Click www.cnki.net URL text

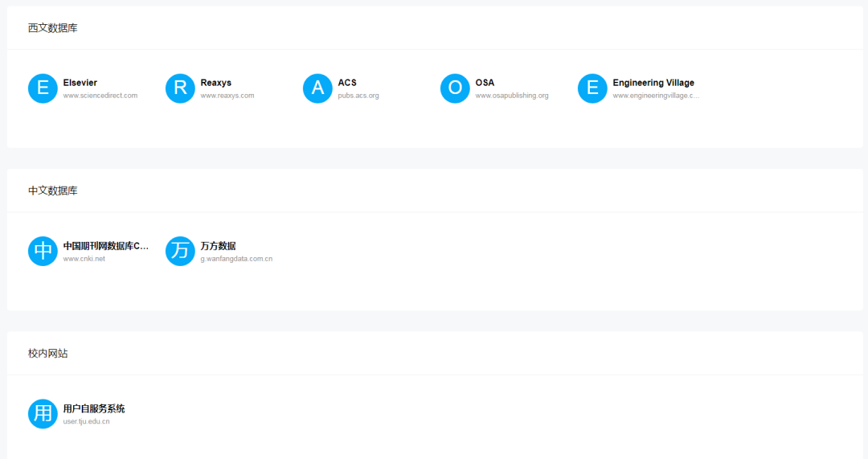point(84,259)
